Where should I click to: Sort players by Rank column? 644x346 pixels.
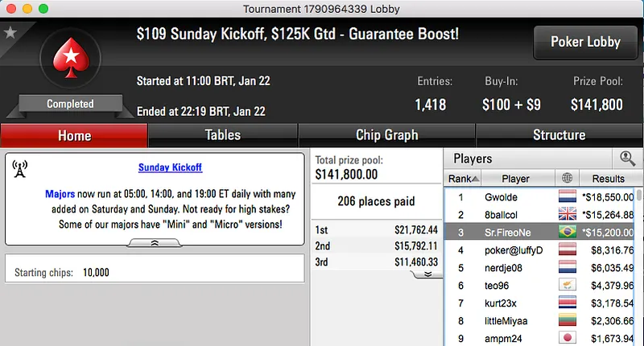(464, 178)
